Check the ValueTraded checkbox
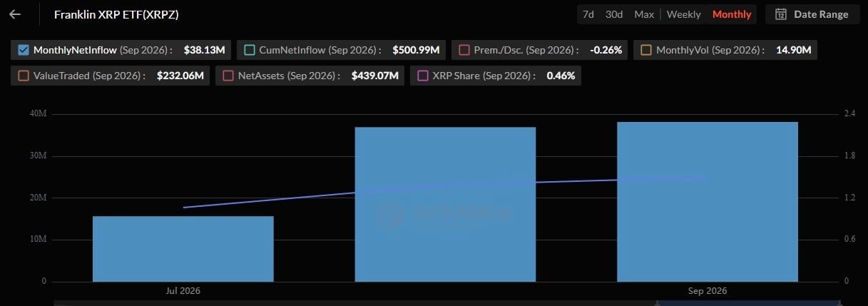Screen dimensions: 868x306 pos(24,75)
